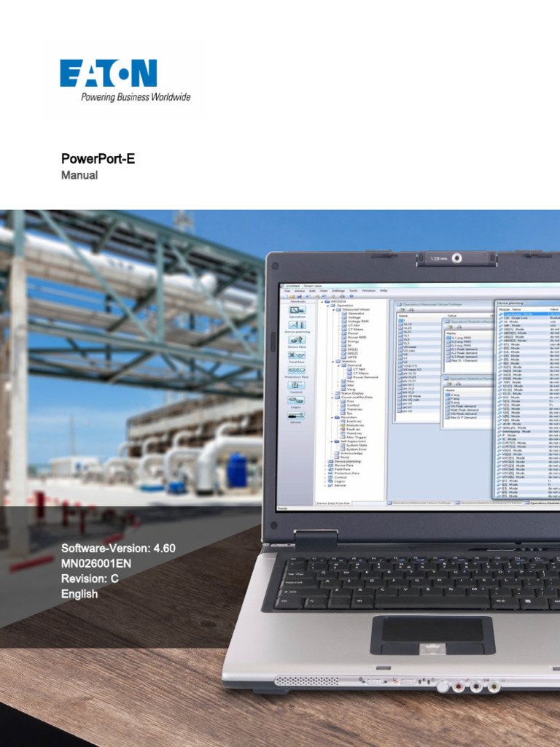Open the Field Para shortcut icon
560x747 pixels.
click(297, 355)
